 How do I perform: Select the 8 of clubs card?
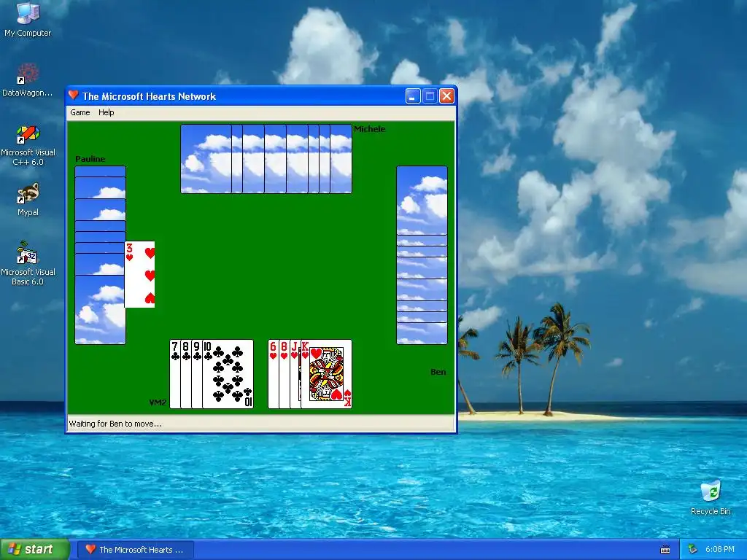pyautogui.click(x=186, y=374)
